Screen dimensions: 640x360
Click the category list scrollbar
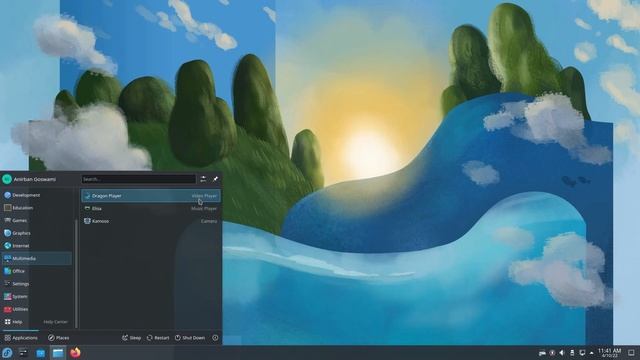pos(76,273)
